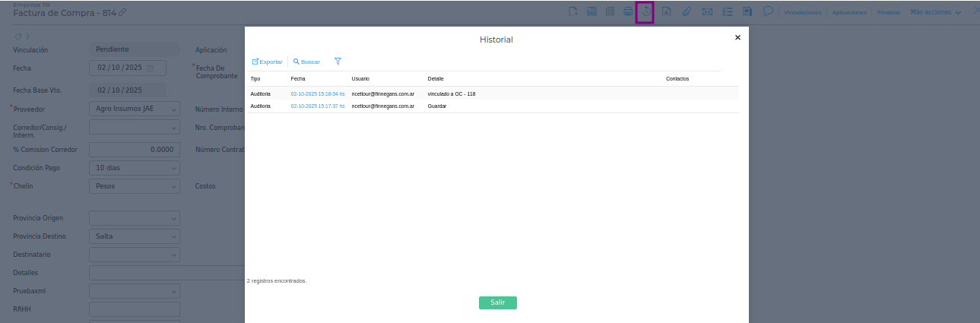The width and height of the screenshot is (980, 323).
Task: Open the Más acciones menu
Action: coord(935,13)
